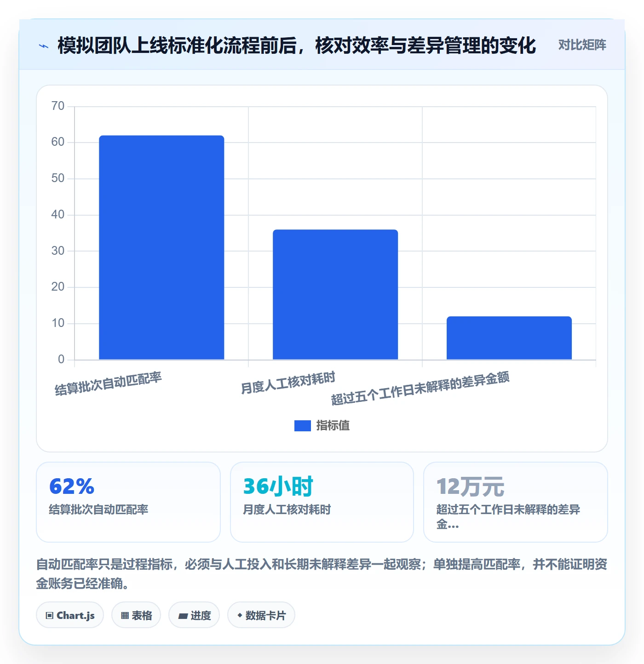This screenshot has width=644, height=664.
Task: Click the y-axis value 30
Action: coord(58,251)
